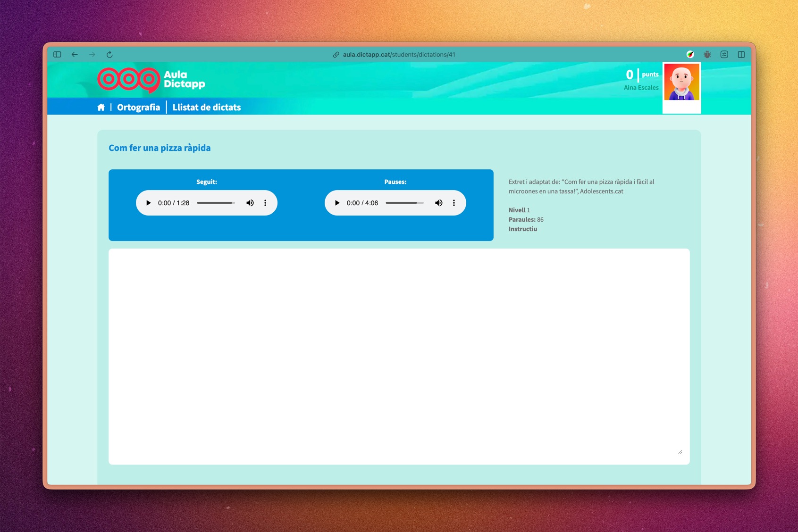The image size is (798, 532).
Task: Toggle the split view toolbar icon
Action: point(741,54)
